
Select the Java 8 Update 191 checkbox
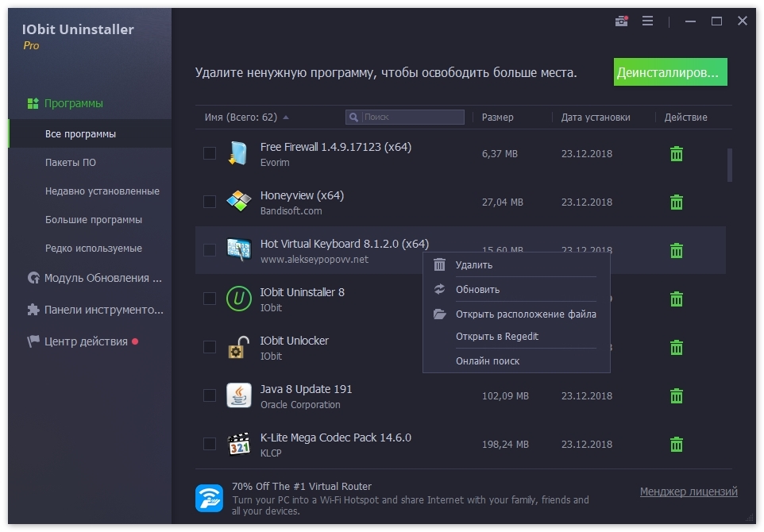pos(210,395)
